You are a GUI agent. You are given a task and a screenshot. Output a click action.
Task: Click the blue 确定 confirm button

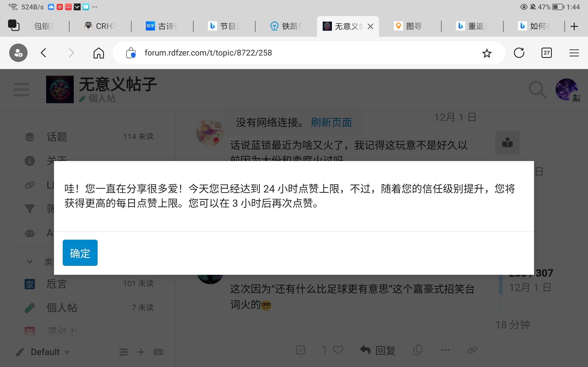pyautogui.click(x=80, y=253)
